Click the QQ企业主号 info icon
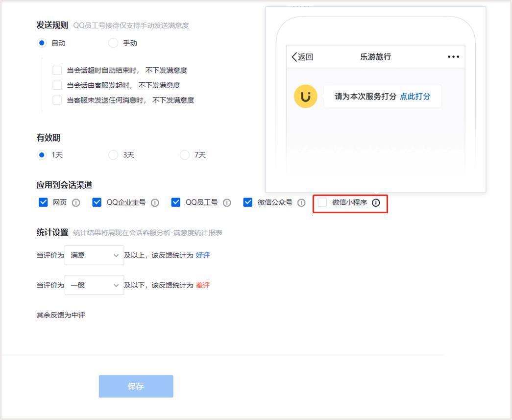The image size is (512, 420). tap(155, 202)
